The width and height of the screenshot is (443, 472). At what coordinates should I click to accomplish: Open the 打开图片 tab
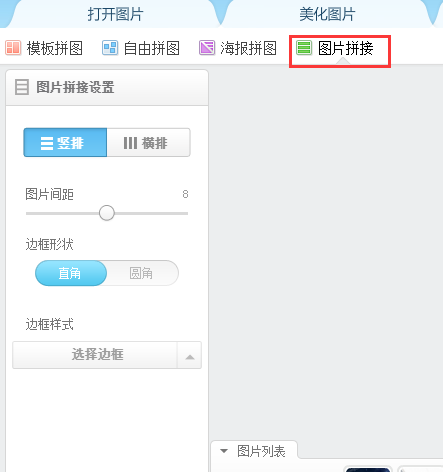[x=115, y=14]
